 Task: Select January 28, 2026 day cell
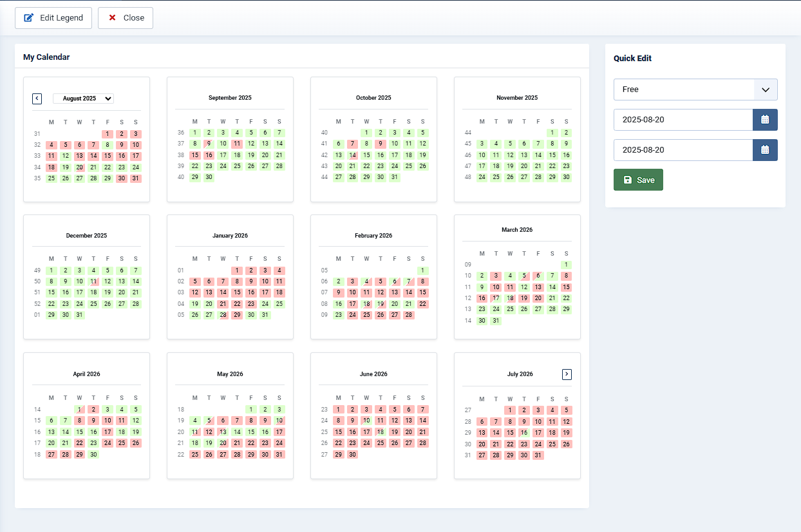click(x=223, y=315)
